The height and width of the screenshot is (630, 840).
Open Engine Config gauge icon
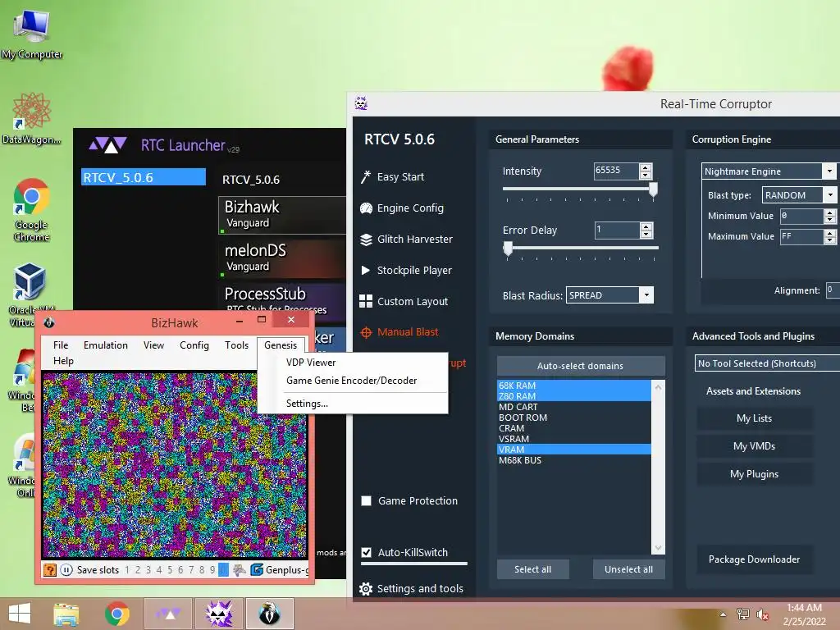pos(366,208)
